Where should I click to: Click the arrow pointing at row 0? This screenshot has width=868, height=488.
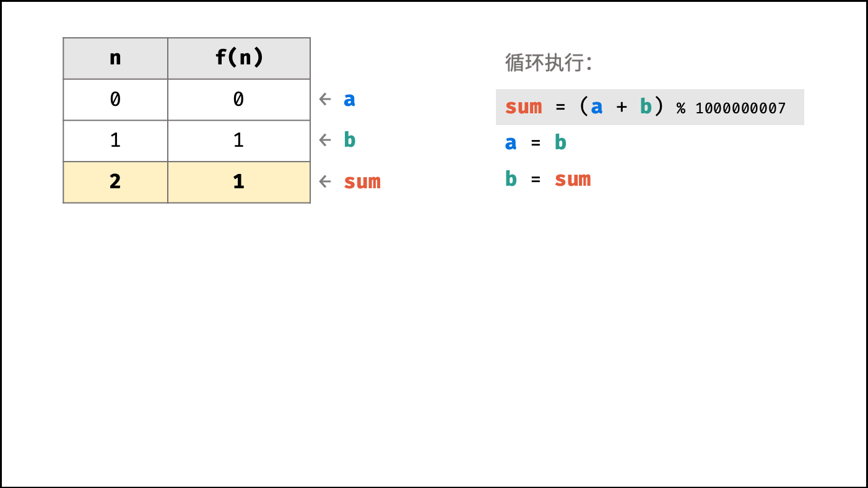325,99
